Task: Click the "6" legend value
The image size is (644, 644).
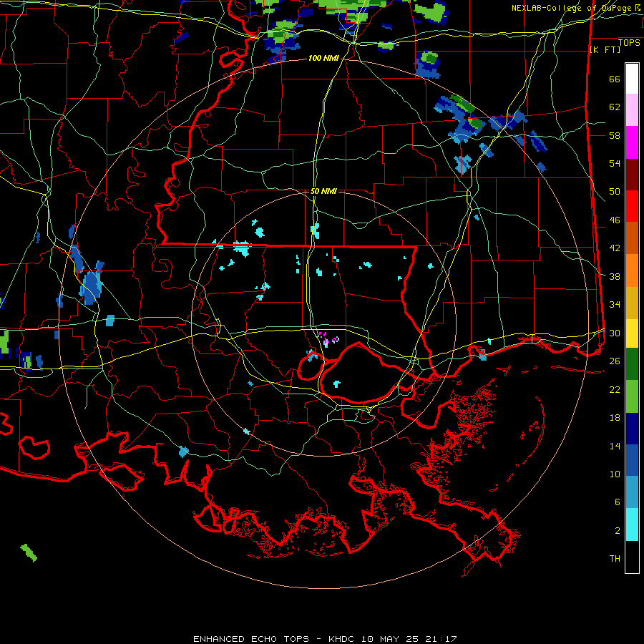Action: [618, 502]
